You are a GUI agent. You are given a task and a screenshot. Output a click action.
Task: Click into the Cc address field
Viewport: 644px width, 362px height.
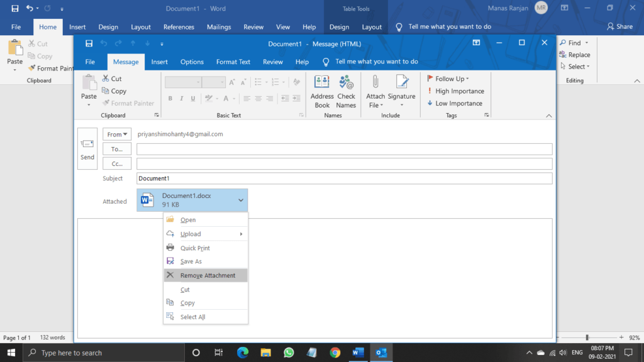point(344,163)
